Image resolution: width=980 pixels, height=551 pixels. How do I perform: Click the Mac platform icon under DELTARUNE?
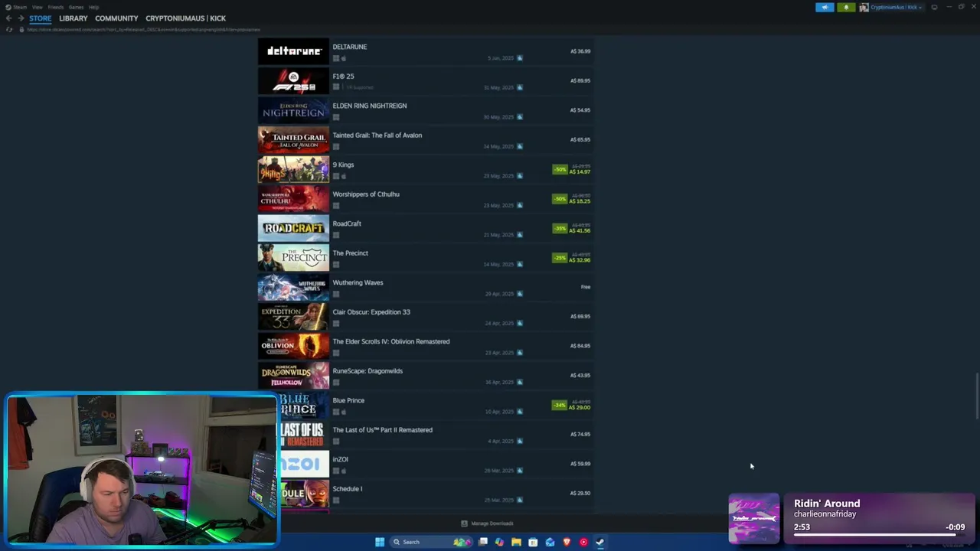344,58
